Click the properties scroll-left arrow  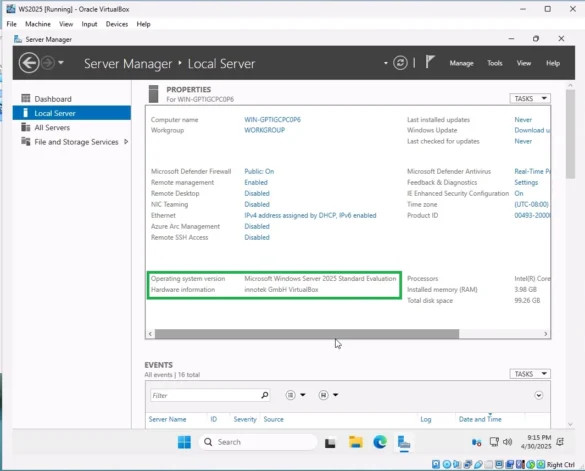(150, 334)
